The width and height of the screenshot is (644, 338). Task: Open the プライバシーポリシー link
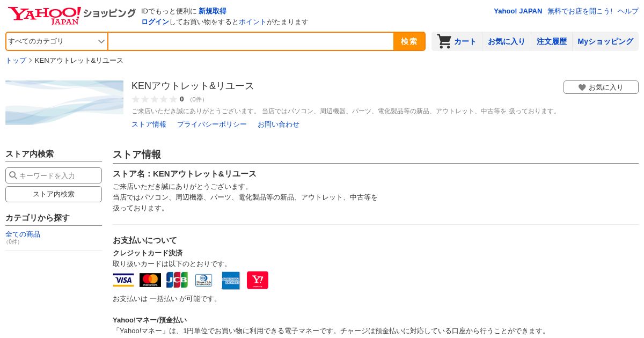click(x=212, y=124)
